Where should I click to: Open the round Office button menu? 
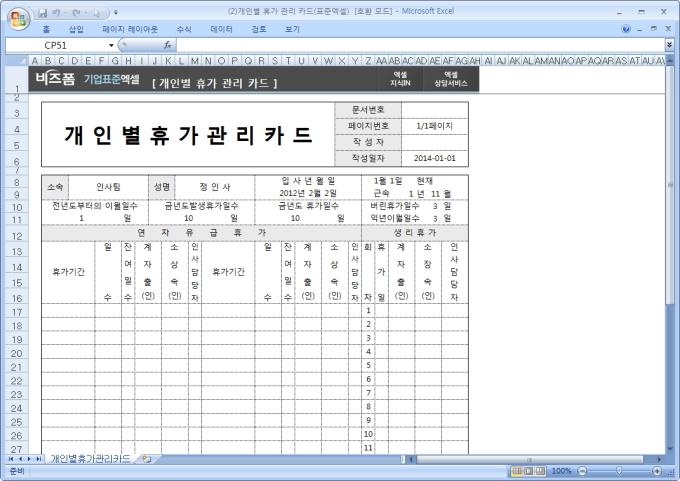[x=17, y=17]
